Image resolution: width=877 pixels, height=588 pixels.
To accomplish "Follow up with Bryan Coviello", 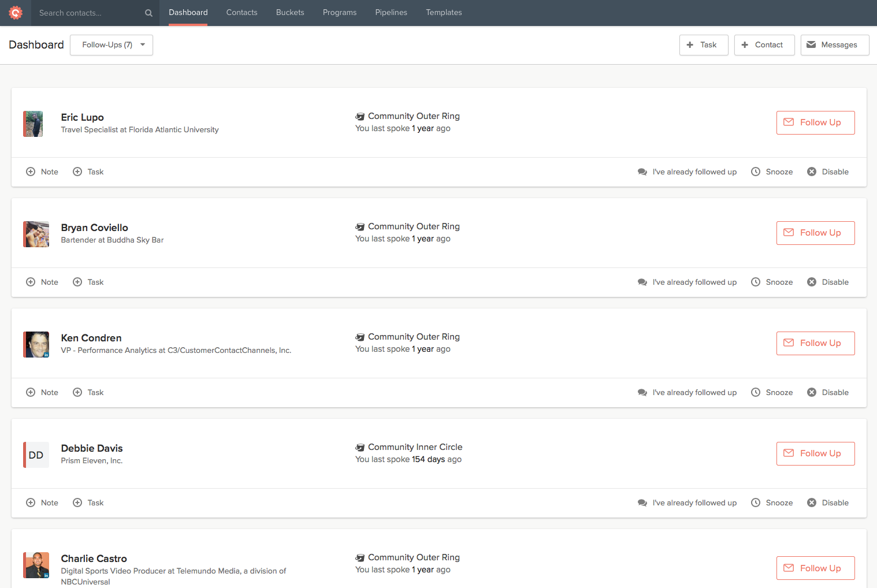I will click(816, 233).
